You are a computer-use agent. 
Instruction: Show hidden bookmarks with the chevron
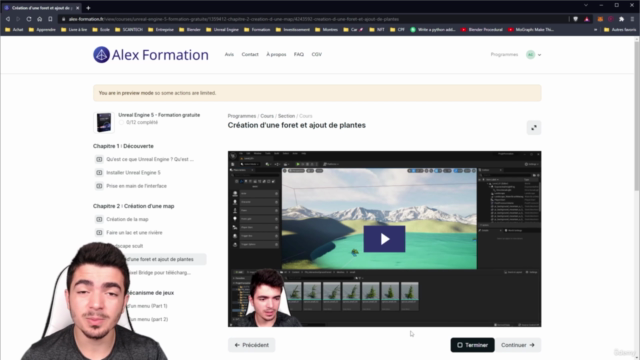(x=596, y=30)
